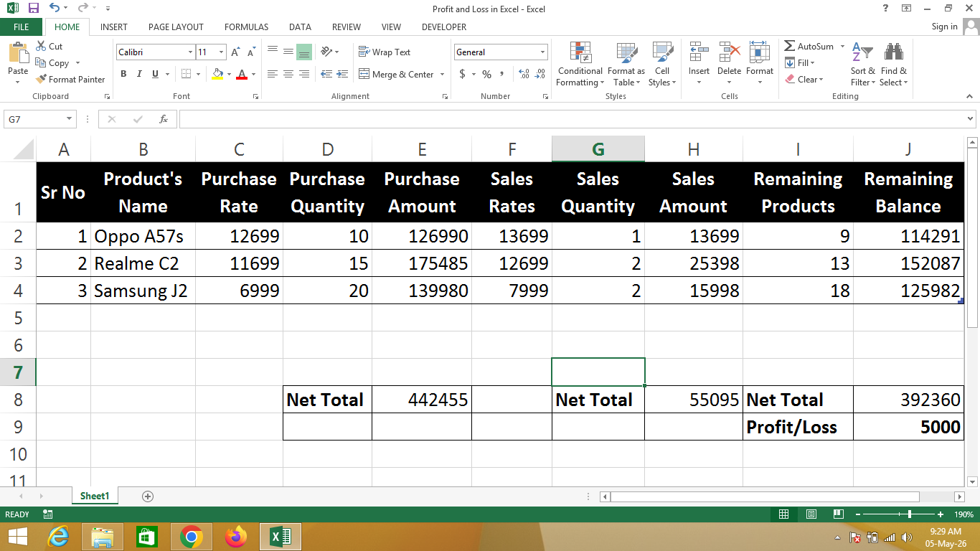Add a new sheet with plus button
Screen dimensions: 980x551
(x=148, y=496)
